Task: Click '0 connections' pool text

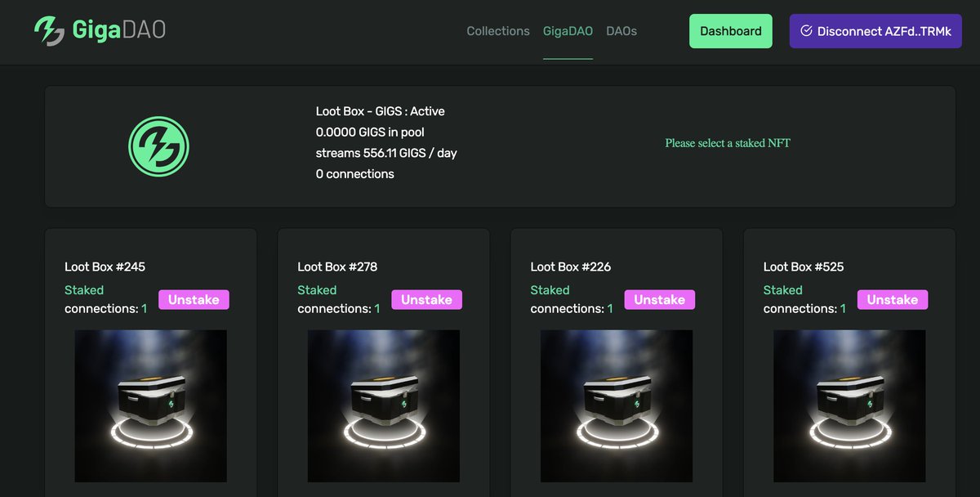Action: pos(355,174)
